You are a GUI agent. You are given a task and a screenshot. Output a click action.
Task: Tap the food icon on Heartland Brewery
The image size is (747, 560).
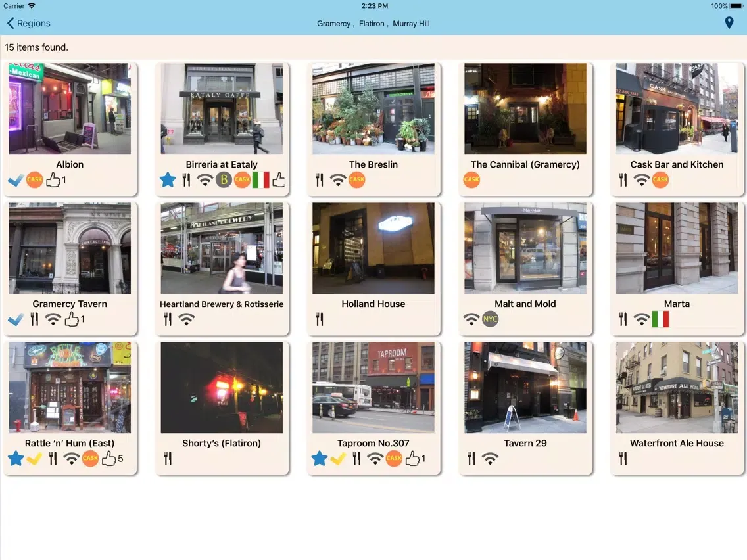click(168, 319)
